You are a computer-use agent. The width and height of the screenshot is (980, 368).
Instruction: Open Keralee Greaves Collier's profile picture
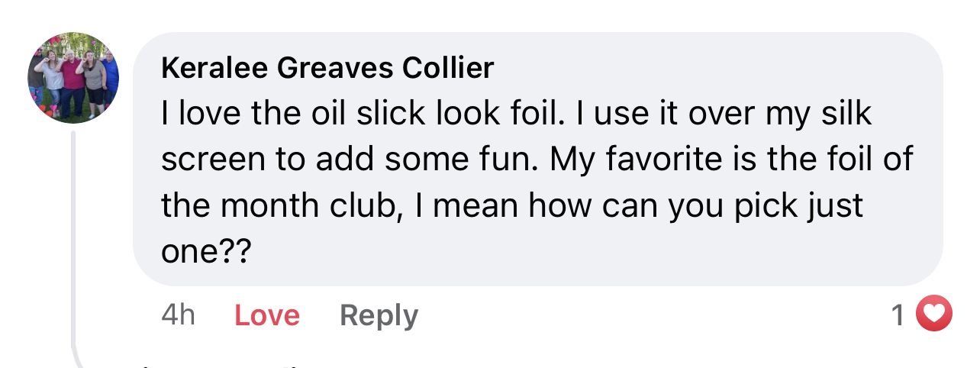[73, 78]
